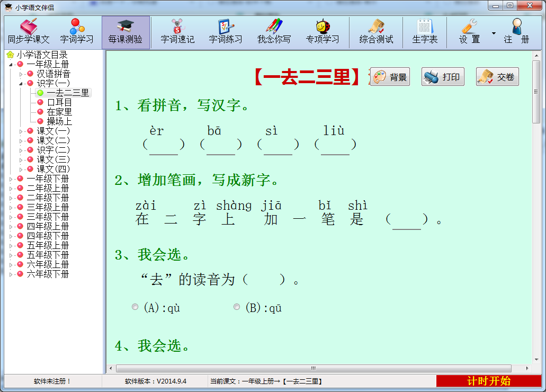This screenshot has height=392, width=546.
Task: Open the 字词学习 module
Action: [x=77, y=32]
